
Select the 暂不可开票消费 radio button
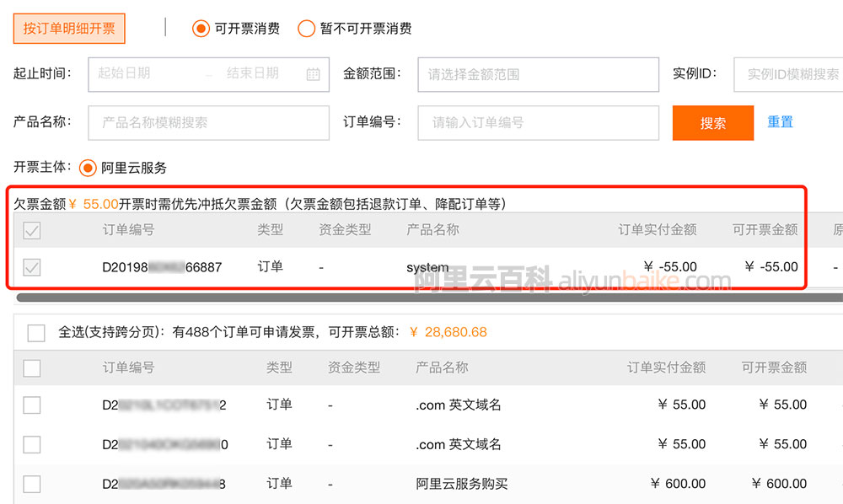point(307,29)
